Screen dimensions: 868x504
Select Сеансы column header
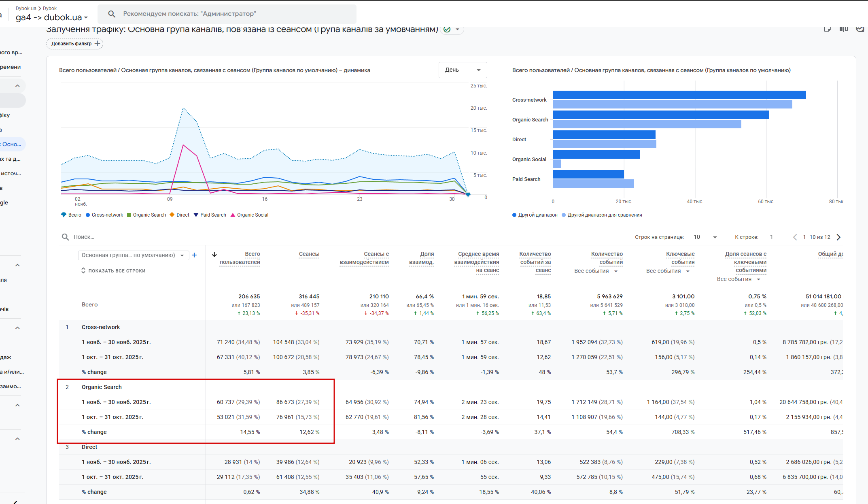click(309, 254)
